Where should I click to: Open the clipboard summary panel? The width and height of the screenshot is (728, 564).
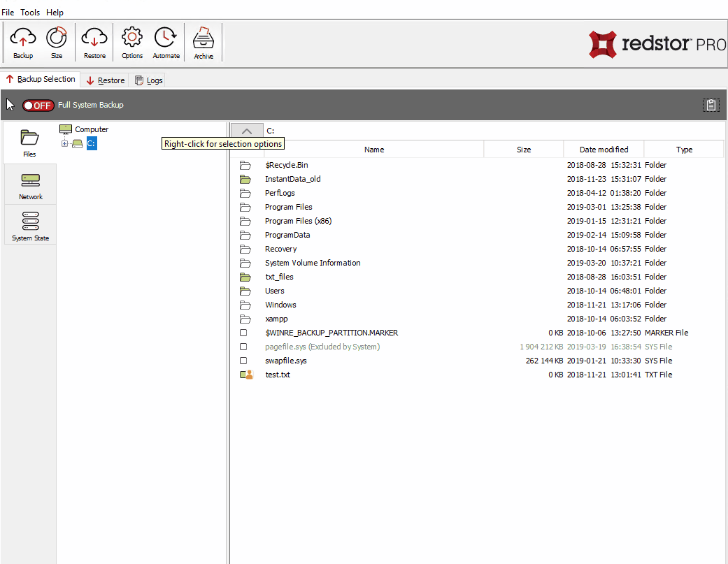tap(711, 105)
